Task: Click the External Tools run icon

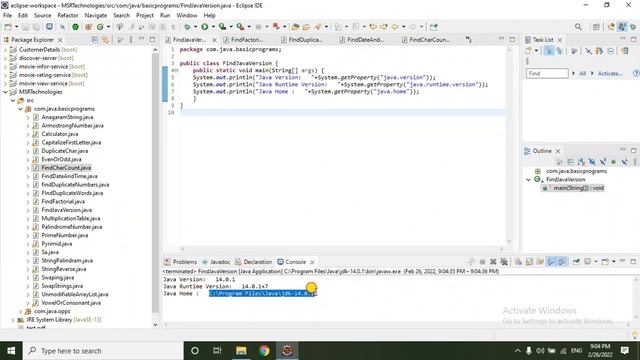Action: (241, 27)
